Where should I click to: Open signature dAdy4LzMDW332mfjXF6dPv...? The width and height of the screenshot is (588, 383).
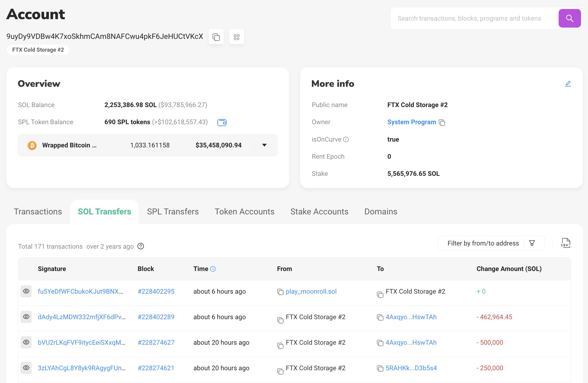pyautogui.click(x=82, y=317)
